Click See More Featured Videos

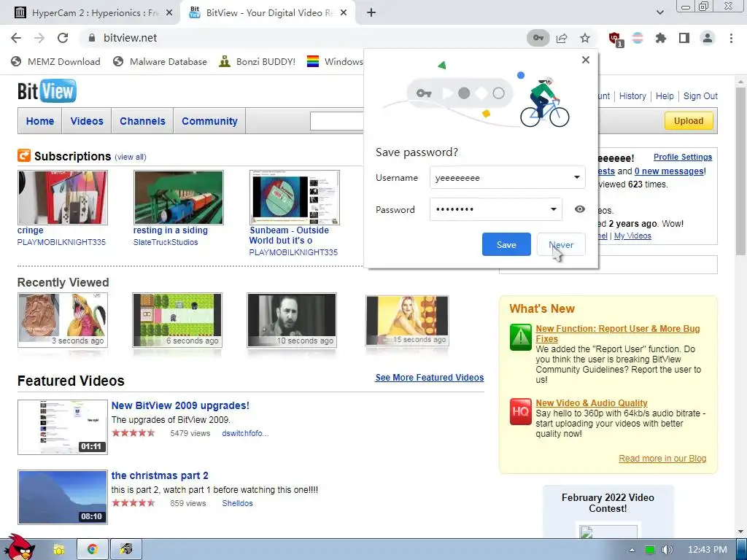pos(429,378)
